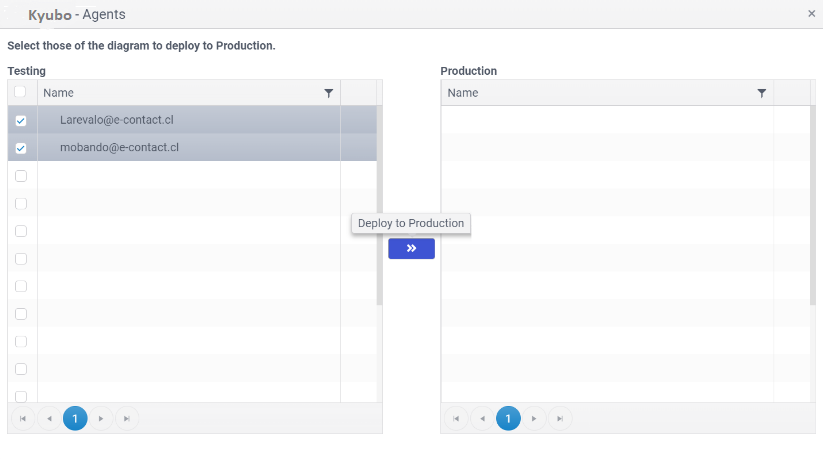This screenshot has width=823, height=459.
Task: Close the Kyubo Agents dialog
Action: click(x=811, y=14)
